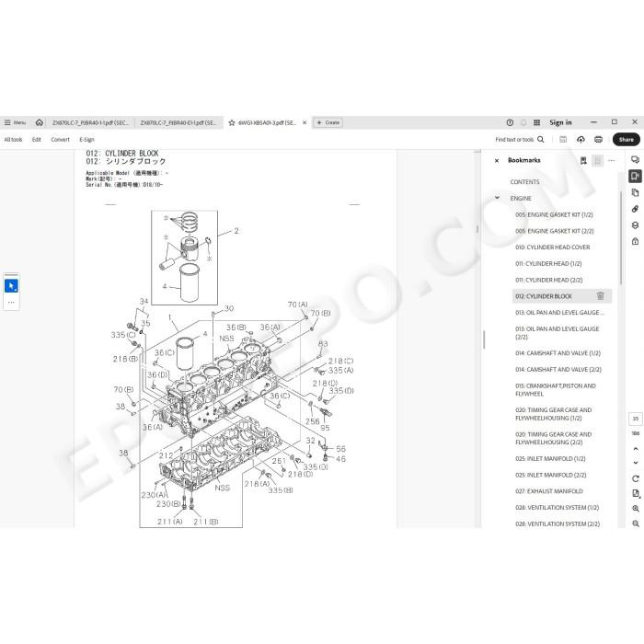Viewport: 644px width, 644px height.
Task: Open the Edit menu
Action: (37, 140)
